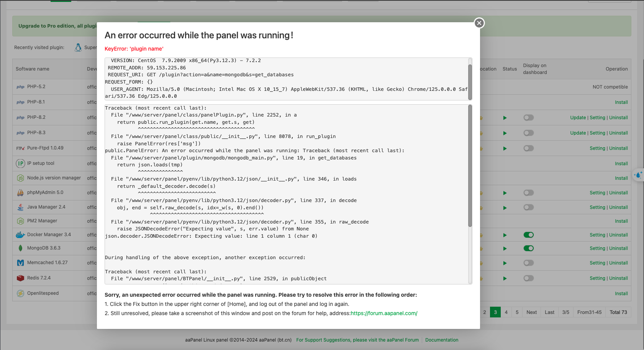Click the PHP-8.3 plugin icon

click(20, 133)
